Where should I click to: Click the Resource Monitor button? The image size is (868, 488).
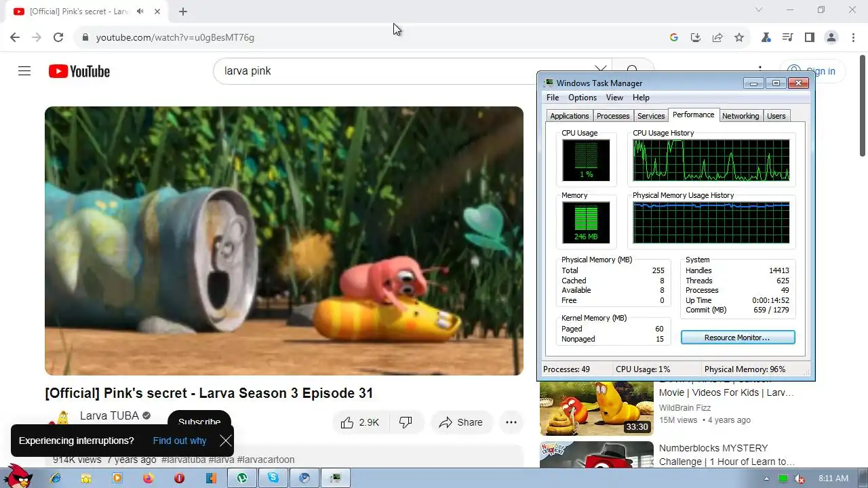738,338
